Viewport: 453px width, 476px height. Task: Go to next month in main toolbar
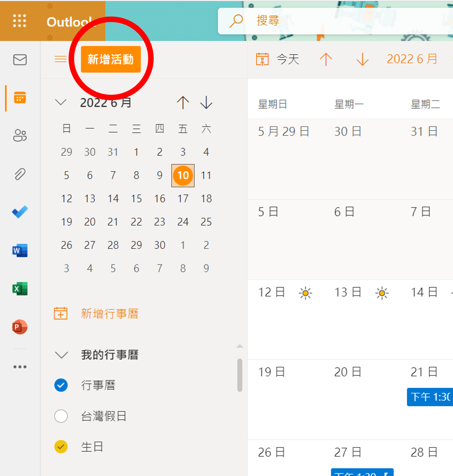(362, 59)
